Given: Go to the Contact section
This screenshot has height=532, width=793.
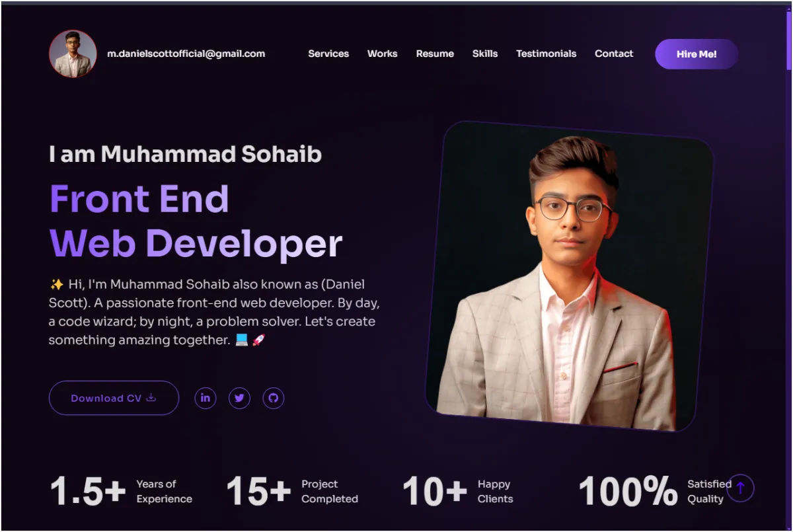Looking at the screenshot, I should [x=614, y=54].
